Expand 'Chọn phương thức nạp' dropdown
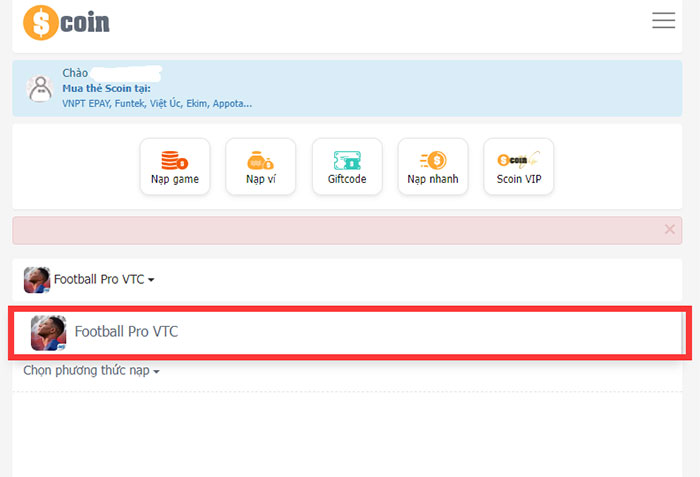The width and height of the screenshot is (700, 477). (x=92, y=370)
